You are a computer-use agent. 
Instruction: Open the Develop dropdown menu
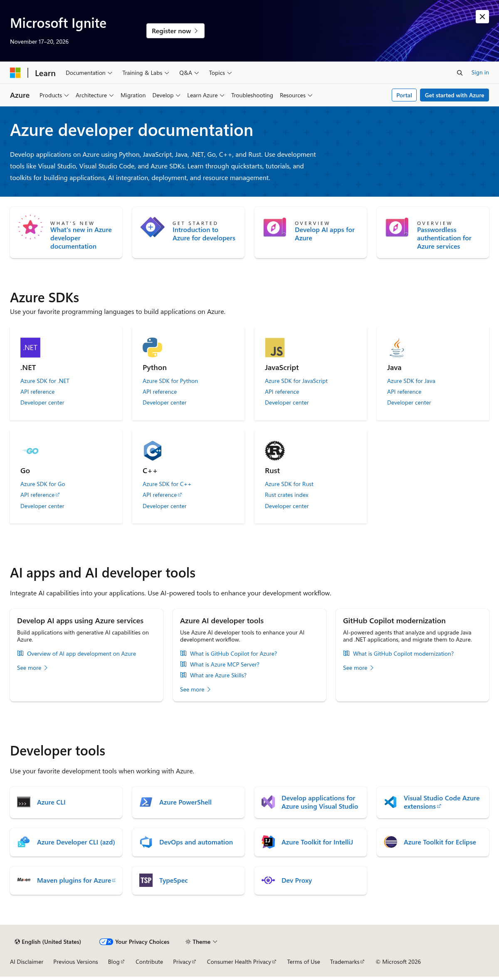pyautogui.click(x=166, y=95)
